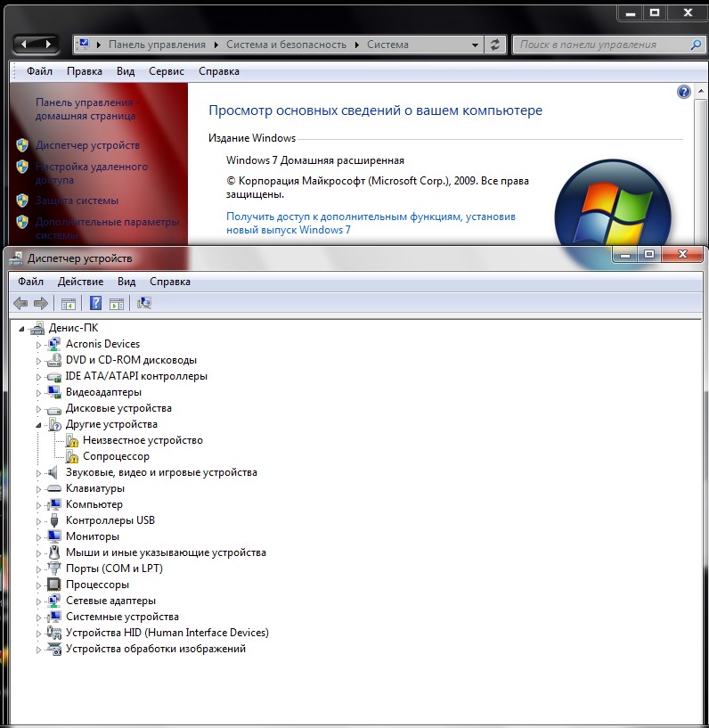Click the IDE ATA/ATAPI контроллеры icon
The height and width of the screenshot is (728, 709).
(x=54, y=377)
